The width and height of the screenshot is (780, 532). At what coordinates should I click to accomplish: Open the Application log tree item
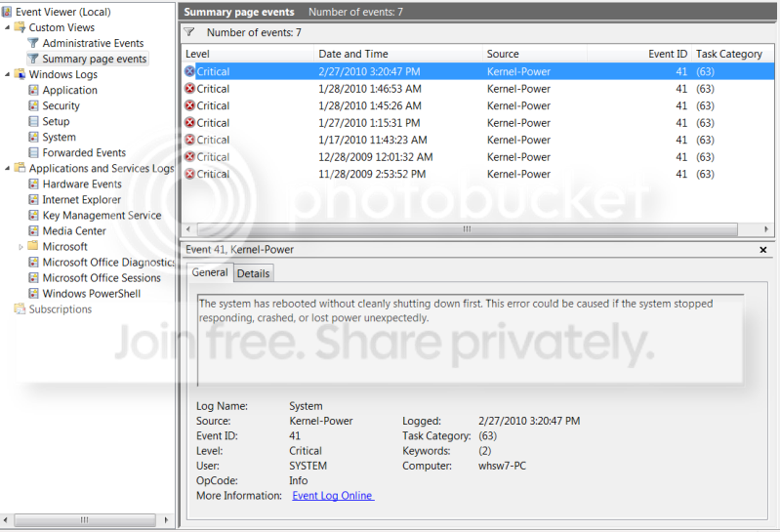coord(69,90)
